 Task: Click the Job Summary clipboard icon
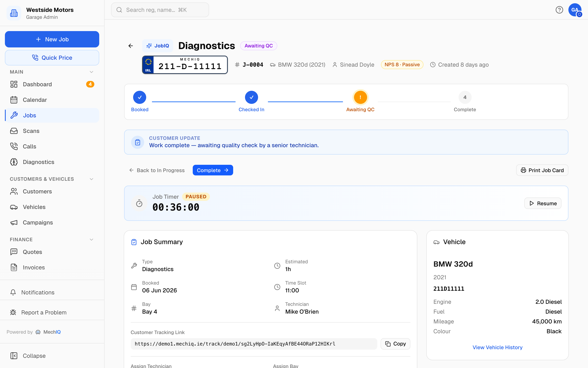click(134, 242)
